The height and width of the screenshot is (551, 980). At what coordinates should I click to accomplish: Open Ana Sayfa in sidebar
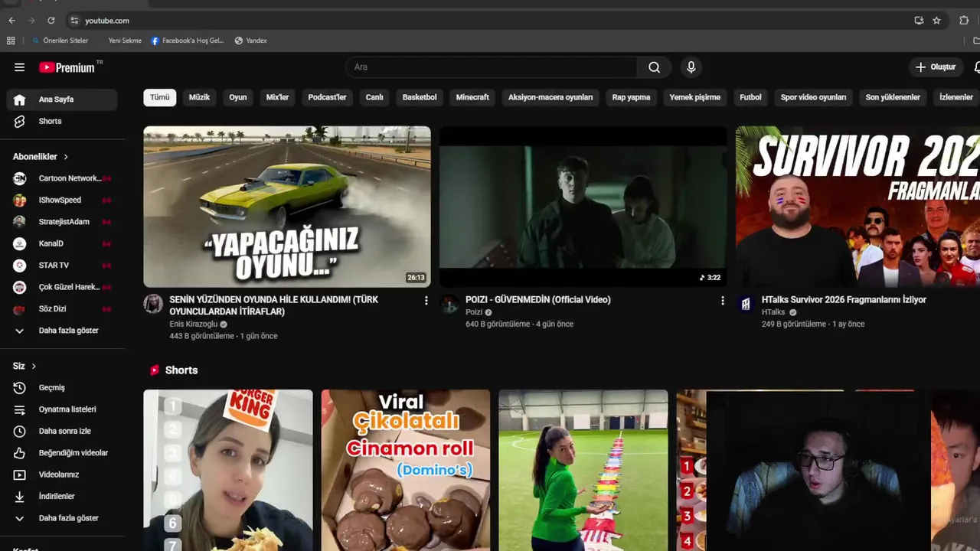pos(62,99)
